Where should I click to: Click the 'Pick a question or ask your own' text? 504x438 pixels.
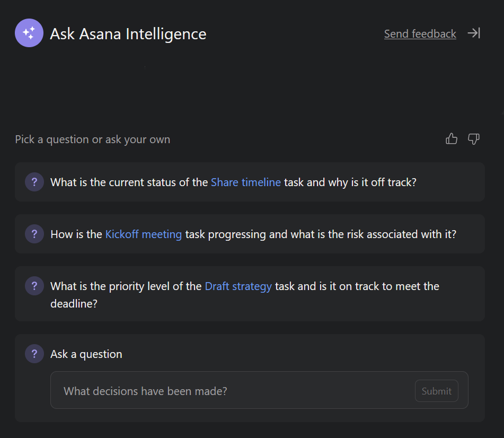tap(93, 139)
